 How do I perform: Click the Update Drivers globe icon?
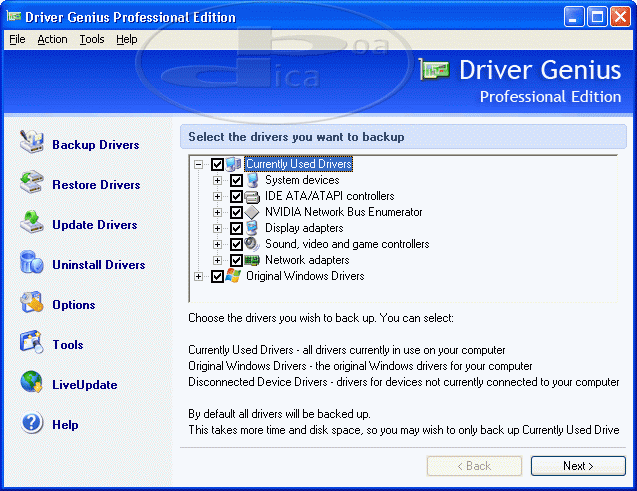(x=32, y=224)
